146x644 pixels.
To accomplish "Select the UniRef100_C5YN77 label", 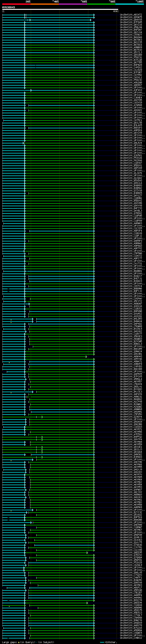I will [131, 35].
